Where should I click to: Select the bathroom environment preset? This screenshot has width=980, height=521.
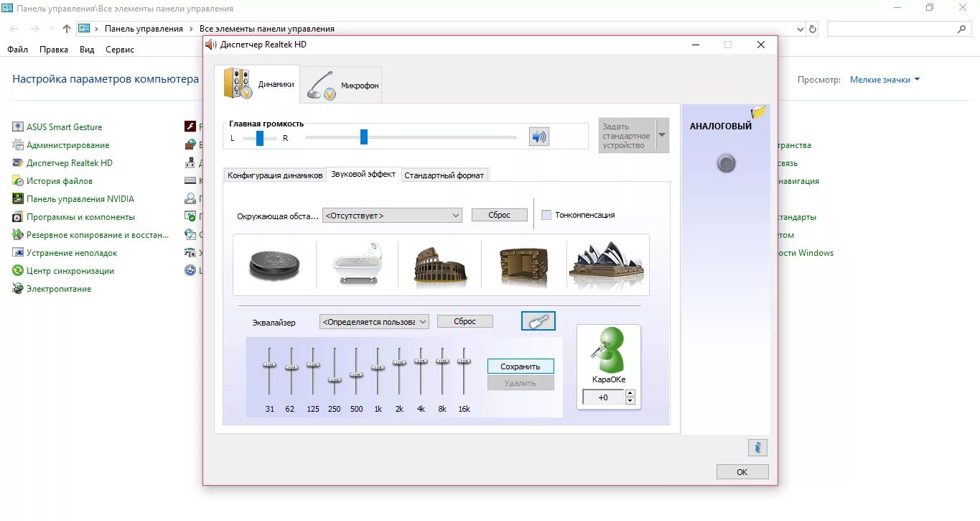358,264
